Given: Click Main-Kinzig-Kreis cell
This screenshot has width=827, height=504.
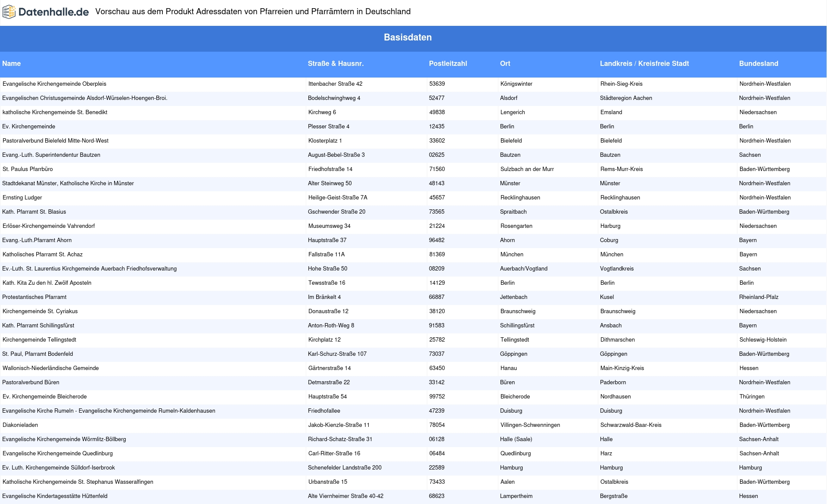Looking at the screenshot, I should 622,368.
